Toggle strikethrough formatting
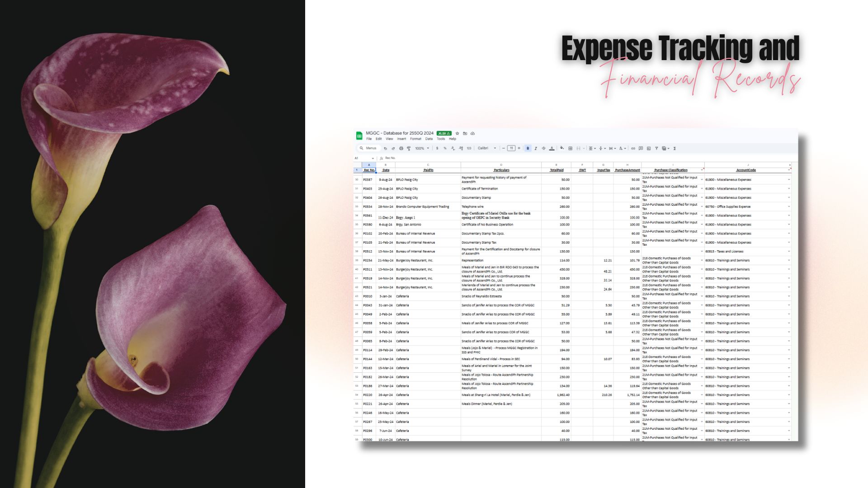 click(543, 148)
